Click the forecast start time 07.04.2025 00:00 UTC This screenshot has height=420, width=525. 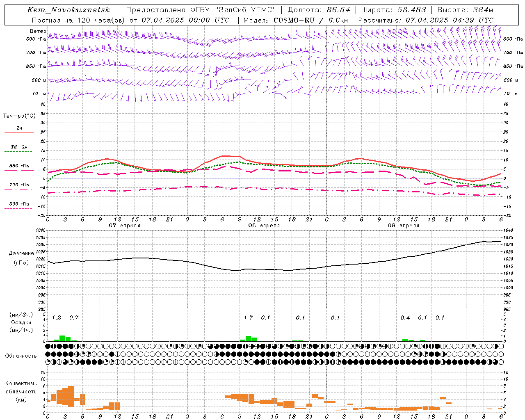click(185, 20)
